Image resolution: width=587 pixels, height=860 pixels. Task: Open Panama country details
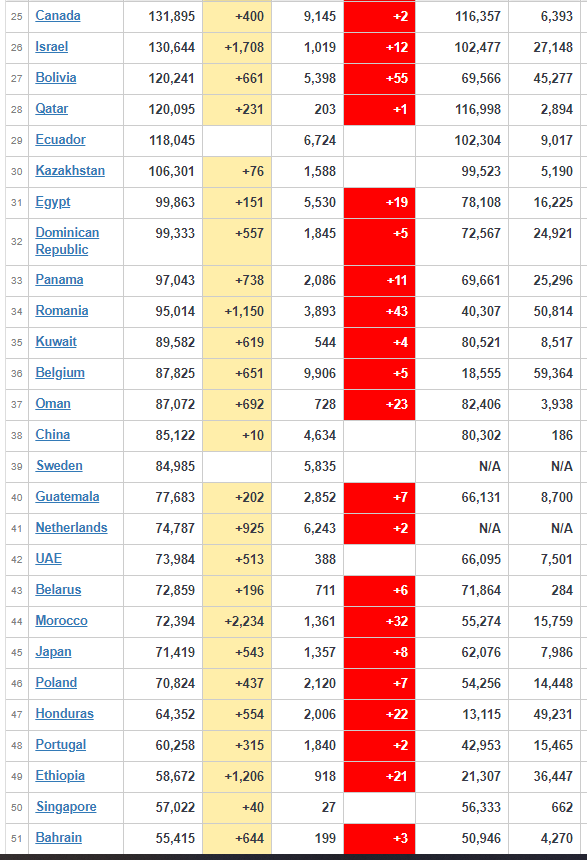[x=59, y=280]
